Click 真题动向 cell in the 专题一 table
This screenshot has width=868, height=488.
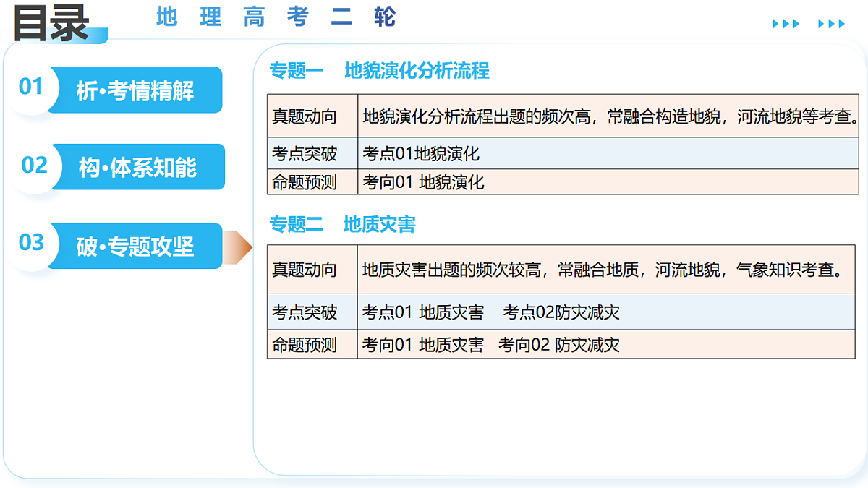pos(312,116)
